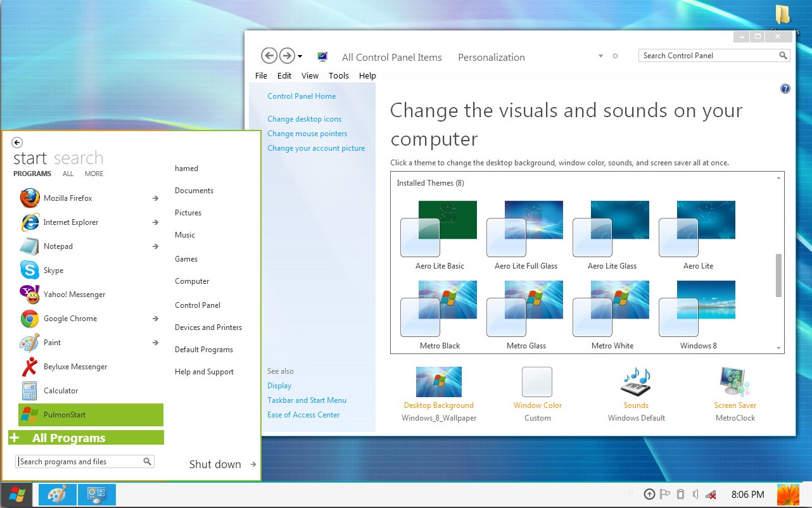Show hidden tray icons arrow
Screen dimensions: 812x508
(x=649, y=495)
